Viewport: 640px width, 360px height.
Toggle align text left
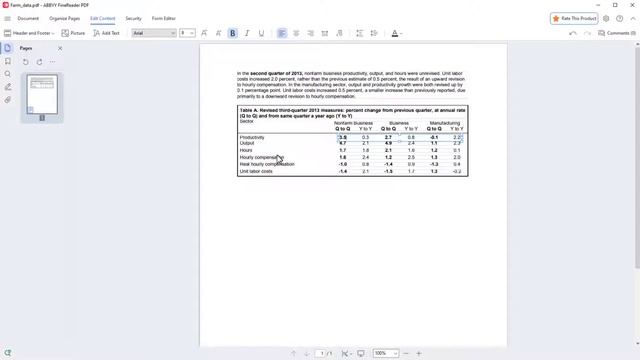(x=282, y=33)
